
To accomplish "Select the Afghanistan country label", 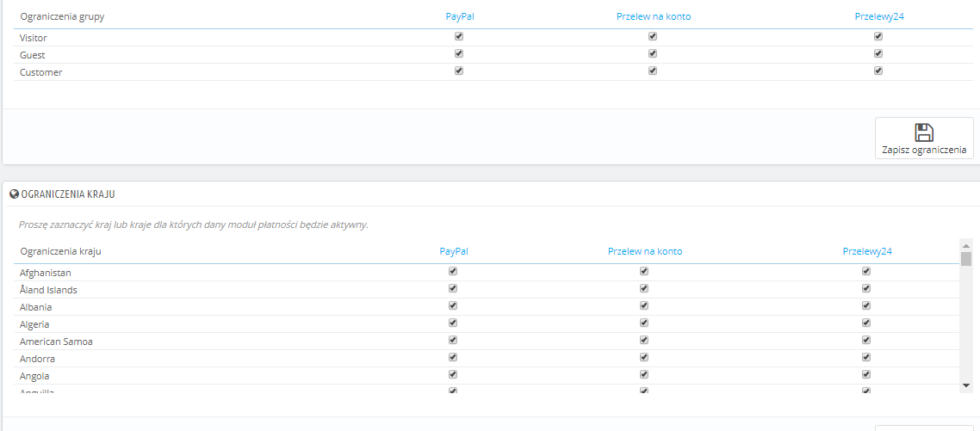I will (x=45, y=273).
